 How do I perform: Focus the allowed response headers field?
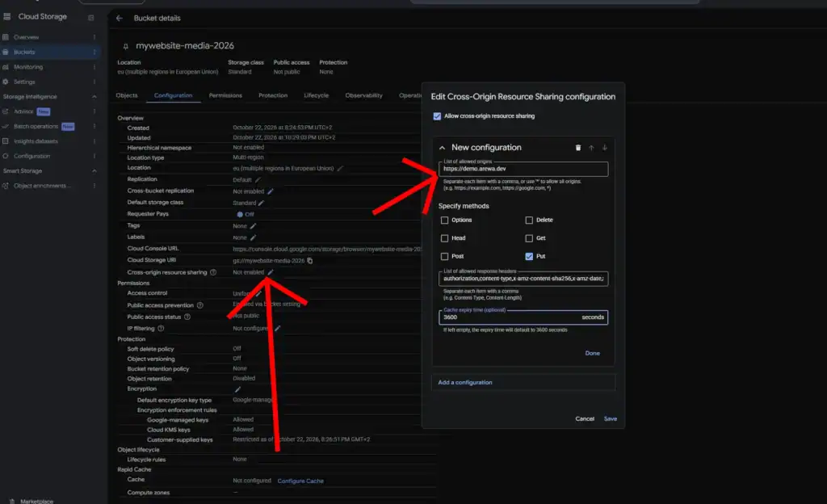(x=523, y=279)
